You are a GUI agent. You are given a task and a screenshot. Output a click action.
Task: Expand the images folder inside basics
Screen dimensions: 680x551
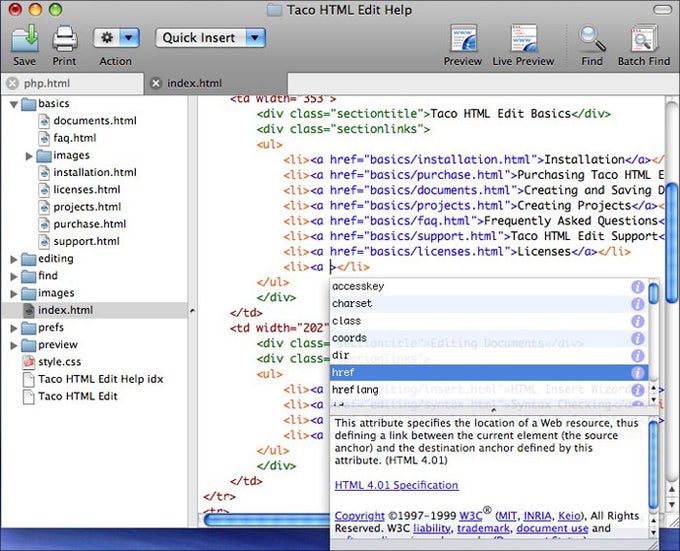29,156
